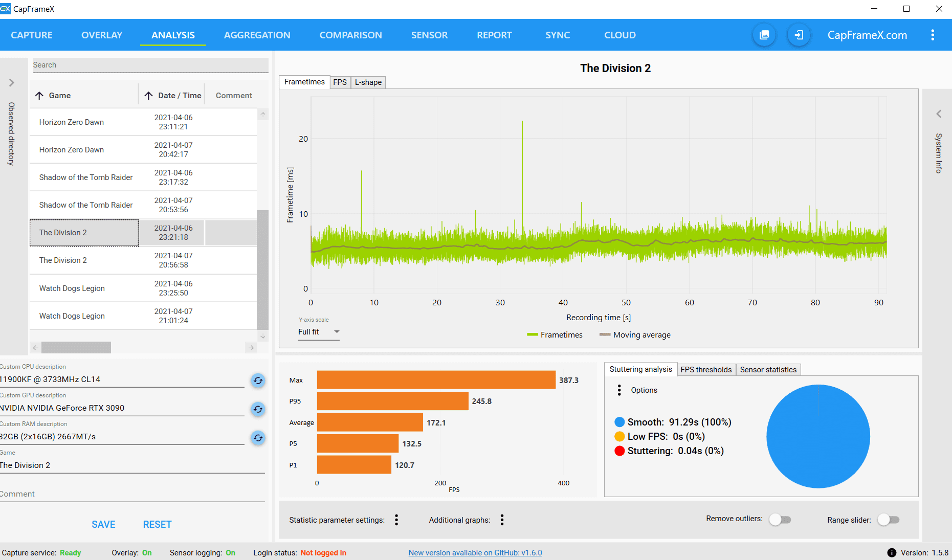This screenshot has height=560, width=952.
Task: Click the Smooth blue legend swatch
Action: pos(619,422)
